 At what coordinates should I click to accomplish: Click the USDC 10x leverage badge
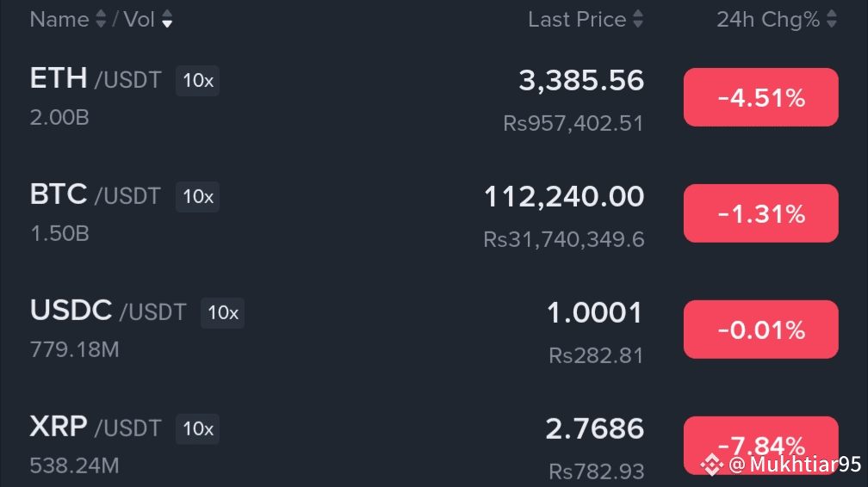click(x=223, y=313)
